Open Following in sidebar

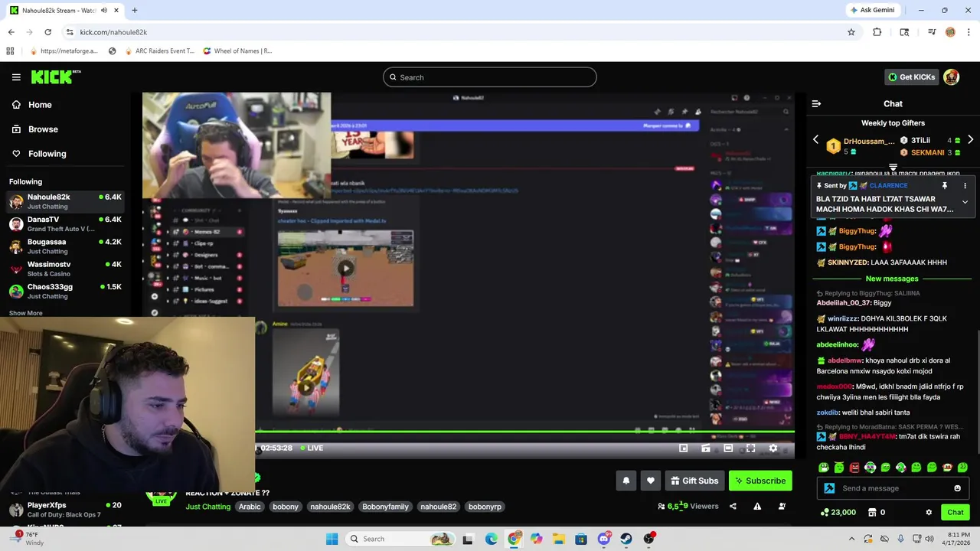(39, 154)
